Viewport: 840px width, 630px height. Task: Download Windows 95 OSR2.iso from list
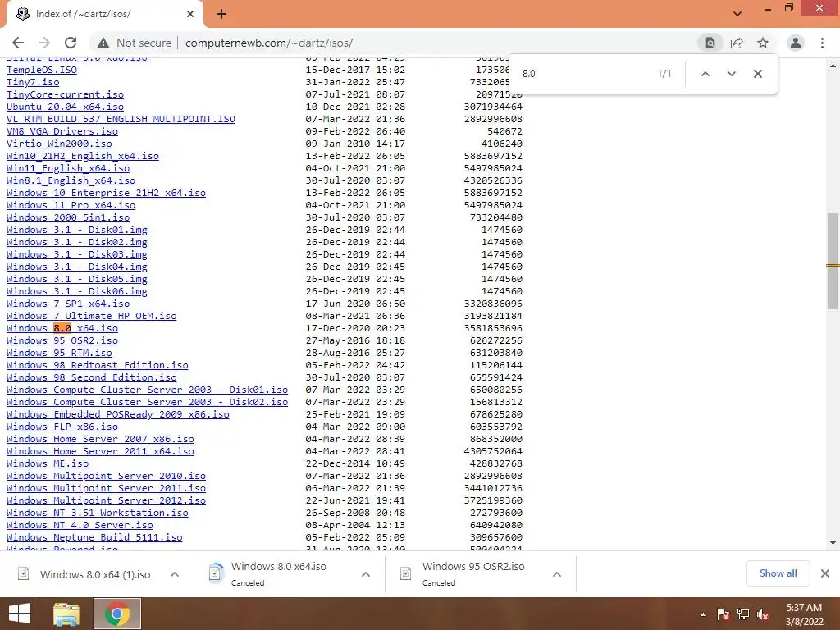click(x=62, y=340)
